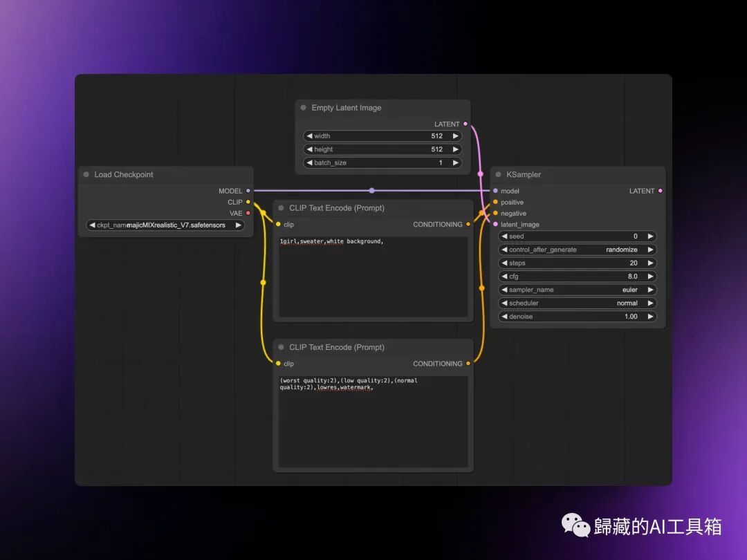Collapse the CLIP Text Encode node containing the worst quality prompt

pos(281,347)
